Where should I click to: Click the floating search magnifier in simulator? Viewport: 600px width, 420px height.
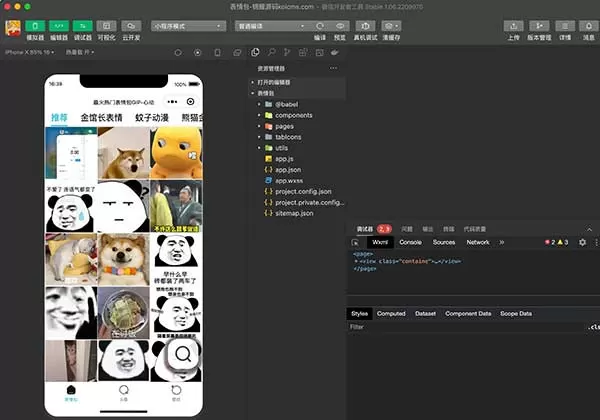tap(183, 355)
